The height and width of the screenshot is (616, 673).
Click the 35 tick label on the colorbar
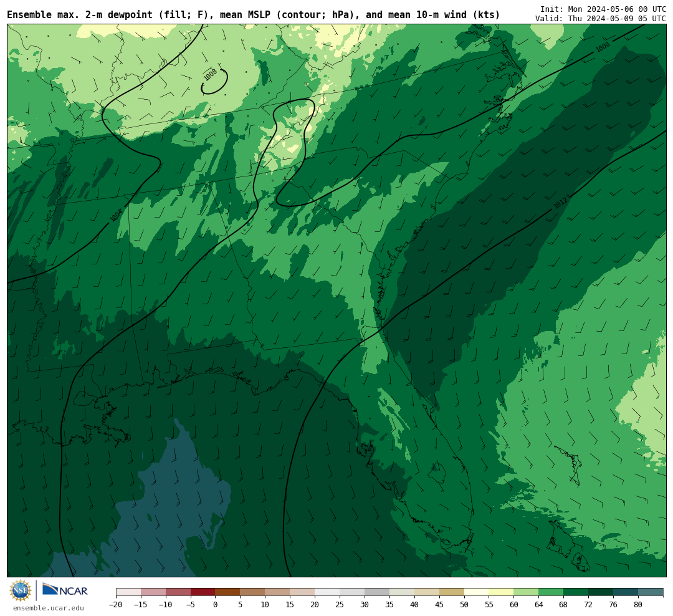pyautogui.click(x=389, y=604)
